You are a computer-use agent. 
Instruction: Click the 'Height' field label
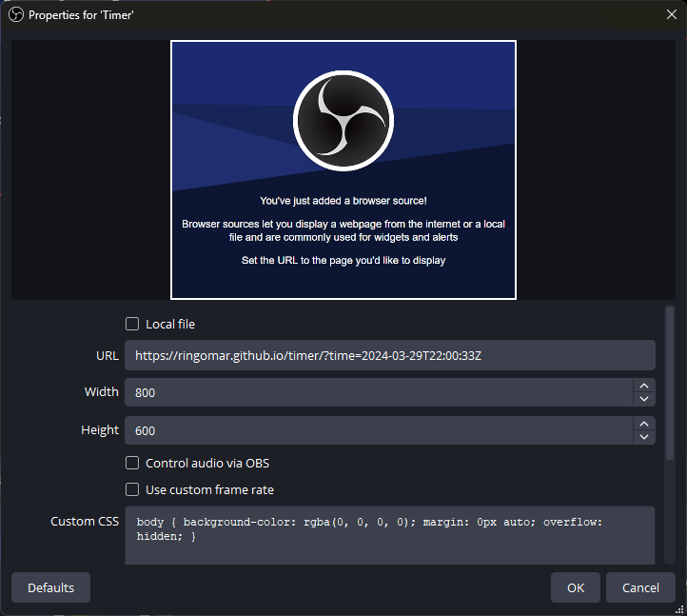pos(100,430)
